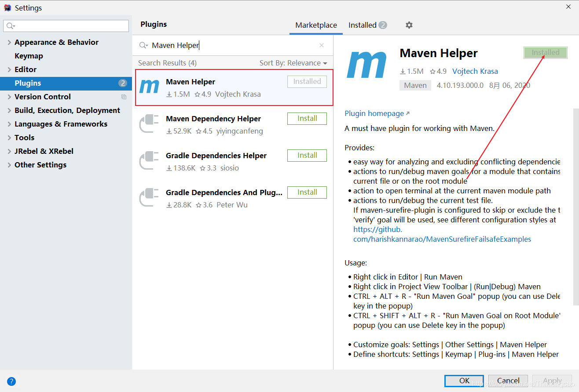The height and width of the screenshot is (392, 579).
Task: Click the Maven Helper logo in results list
Action: click(149, 87)
